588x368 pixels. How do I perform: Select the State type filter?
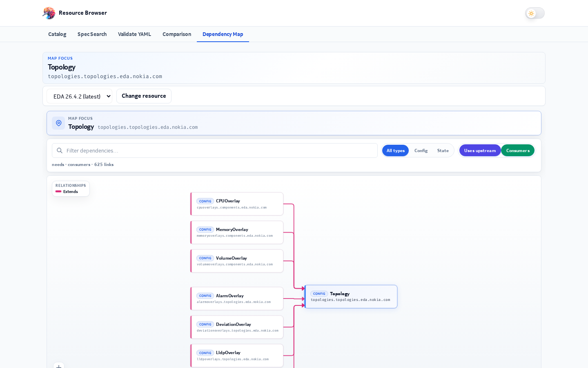coord(443,150)
